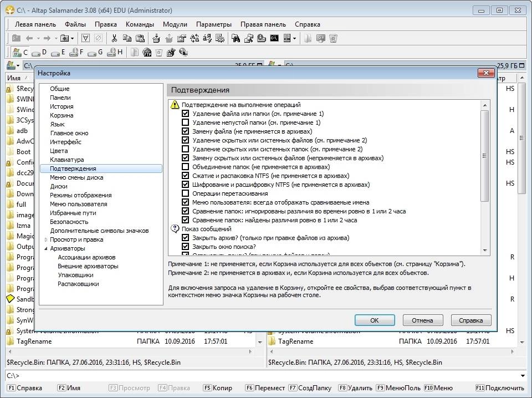Enable 'Удаление непустой папки' checkbox
Viewport: 532px width, 398px height.
[185, 122]
